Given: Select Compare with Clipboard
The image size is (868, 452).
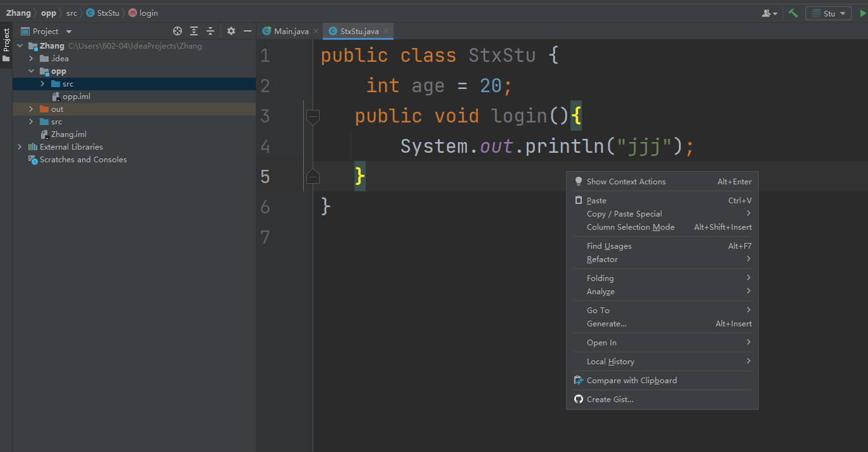Looking at the screenshot, I should (662, 381).
